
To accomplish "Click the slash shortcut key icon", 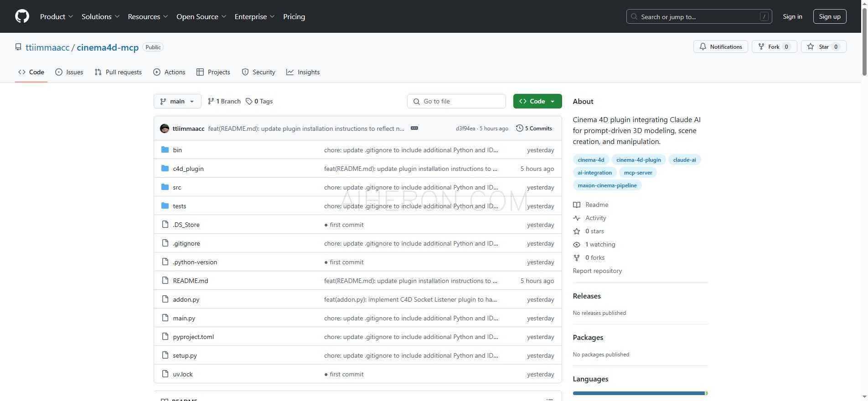I will 765,17.
